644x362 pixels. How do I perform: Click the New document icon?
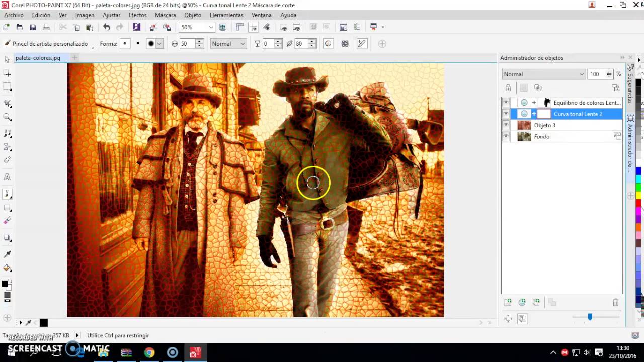[x=6, y=27]
